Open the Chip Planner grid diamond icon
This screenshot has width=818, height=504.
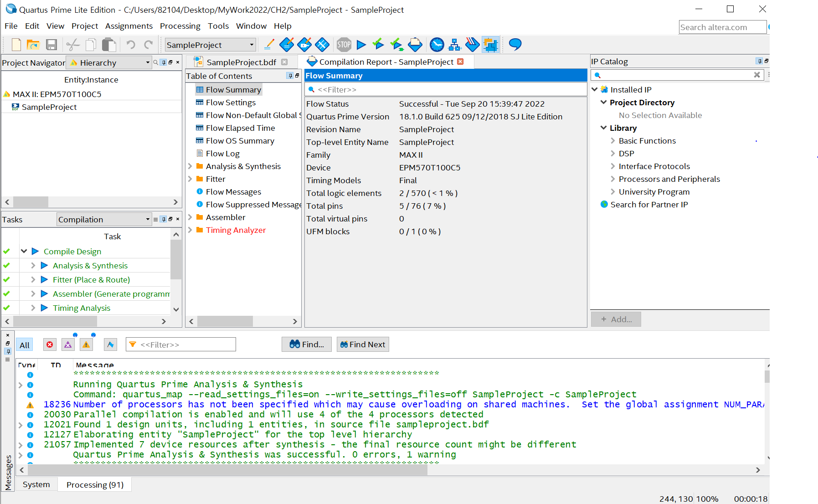[322, 44]
